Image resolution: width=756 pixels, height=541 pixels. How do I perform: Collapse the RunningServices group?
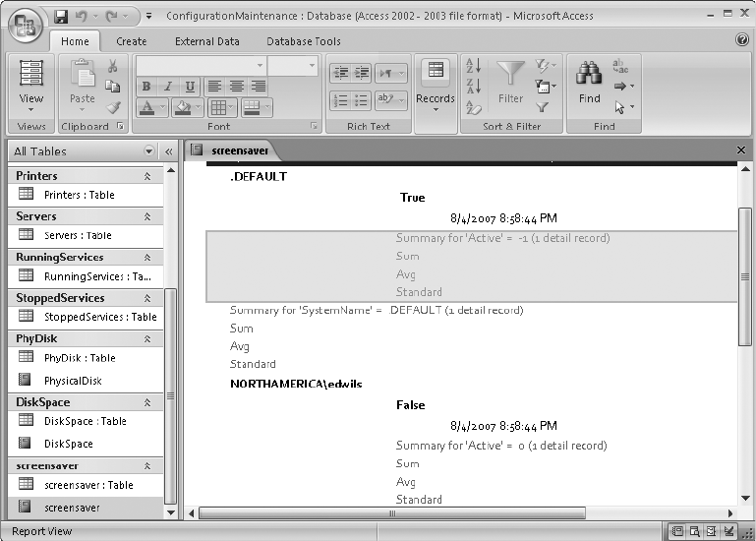(147, 258)
